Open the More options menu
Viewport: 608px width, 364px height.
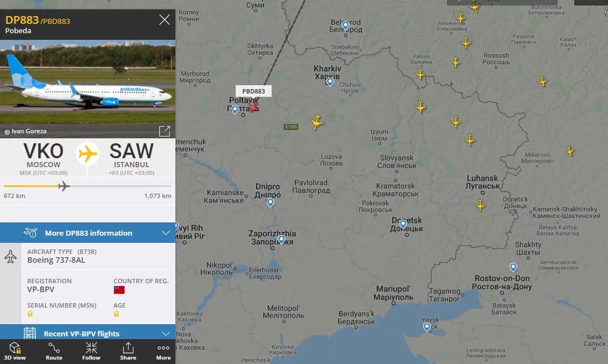click(163, 351)
